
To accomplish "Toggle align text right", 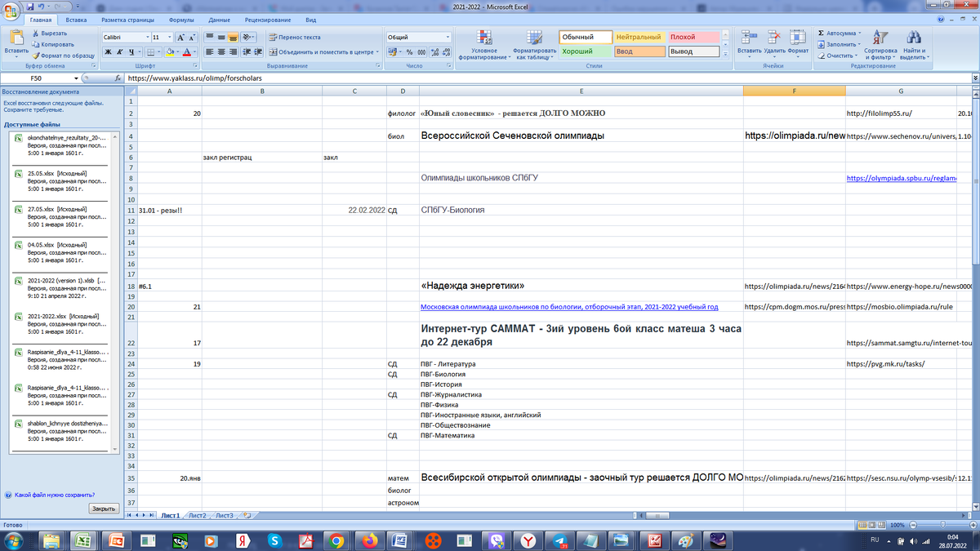I will pos(232,51).
